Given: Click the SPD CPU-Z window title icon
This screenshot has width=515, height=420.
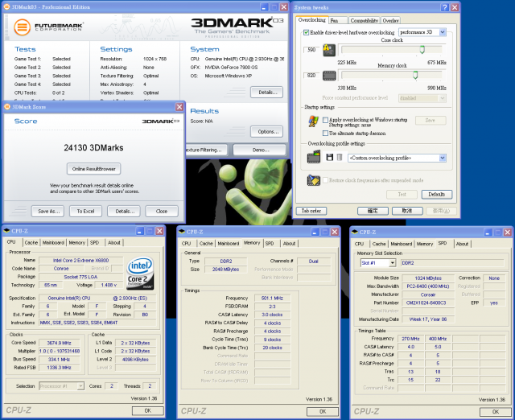Looking at the screenshot, I should [x=354, y=233].
